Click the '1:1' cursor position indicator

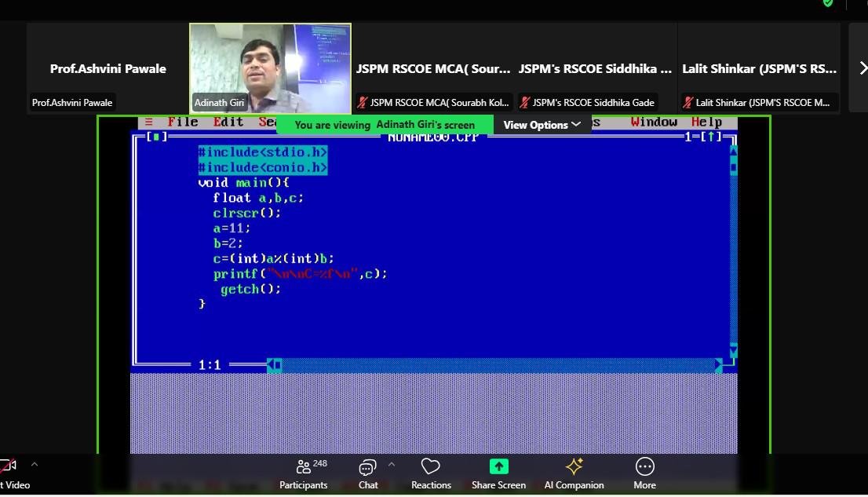click(x=210, y=364)
